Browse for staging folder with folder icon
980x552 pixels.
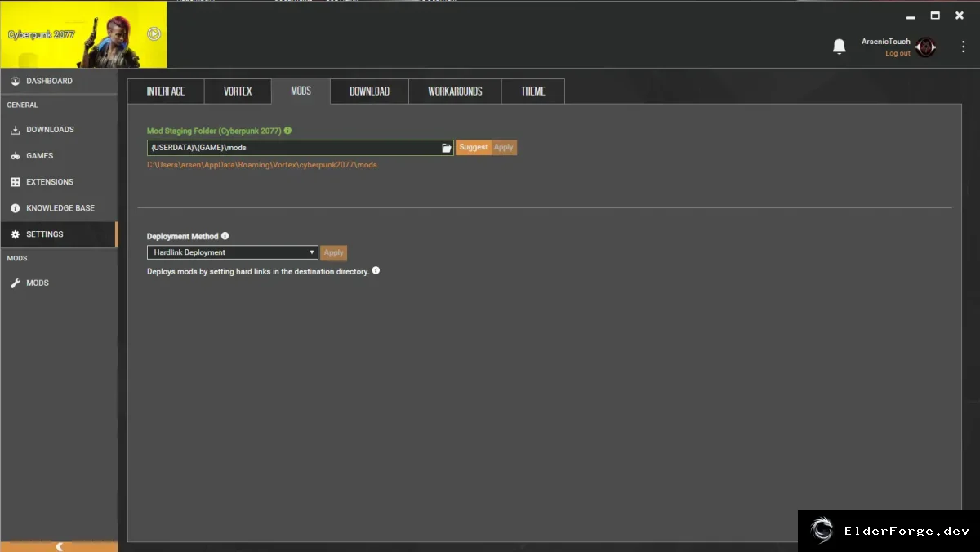click(447, 148)
